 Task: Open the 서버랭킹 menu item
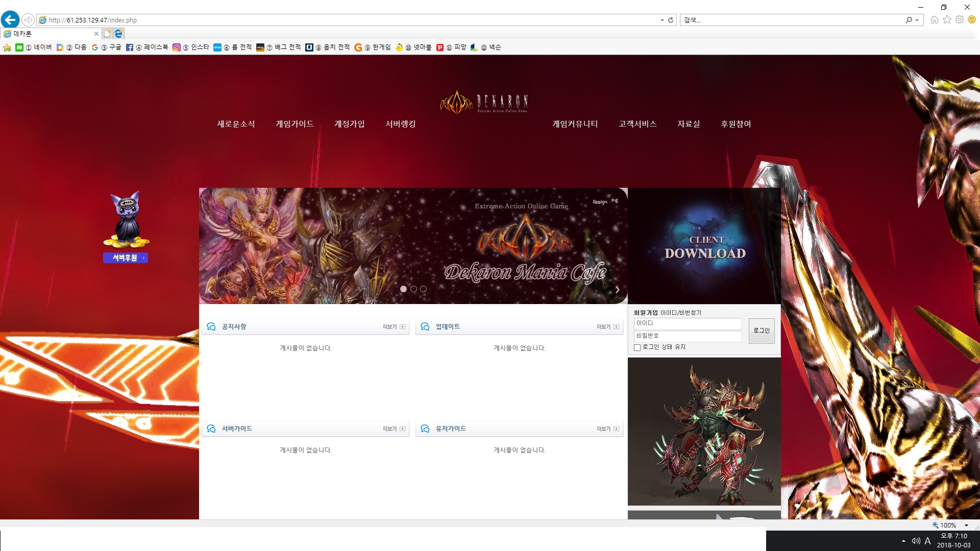tap(400, 124)
